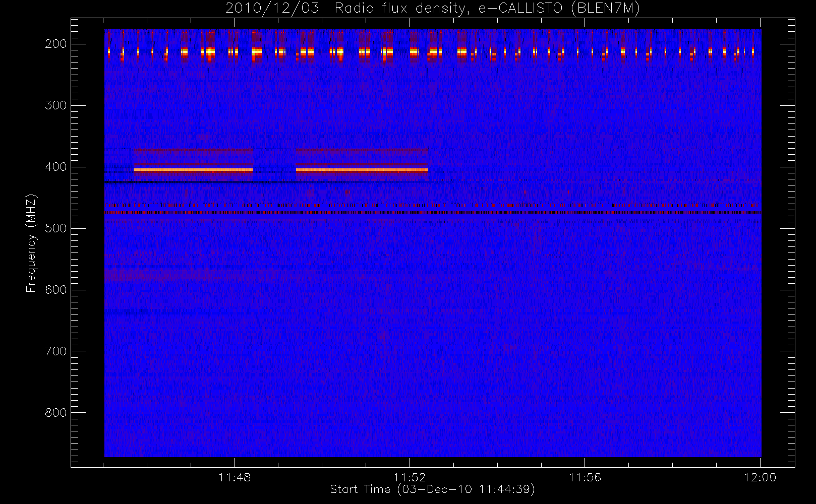
Task: Click the 12:00 time tick label
Action: 760,477
